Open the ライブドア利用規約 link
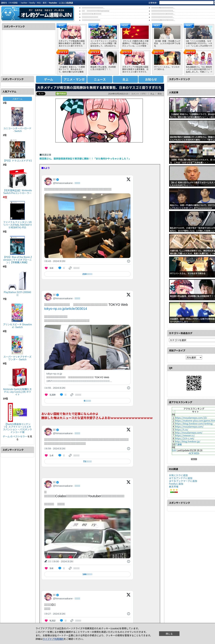The height and width of the screenshot is (644, 215). (53, 639)
